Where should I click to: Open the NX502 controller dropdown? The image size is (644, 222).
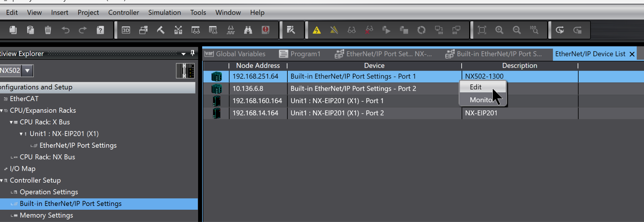[27, 71]
